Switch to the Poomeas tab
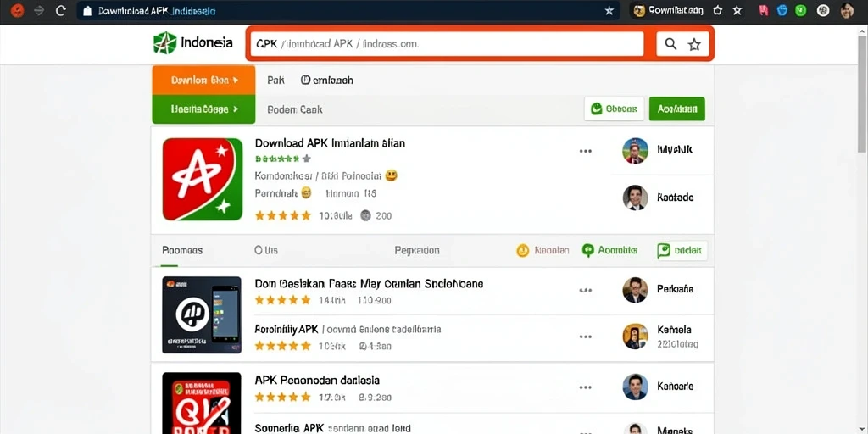Screen dimensions: 868x434 [x=182, y=250]
